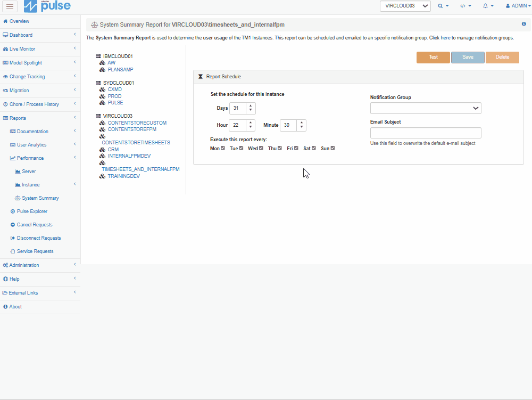Click the Migration arrows icon
The image size is (532, 400).
(5, 91)
